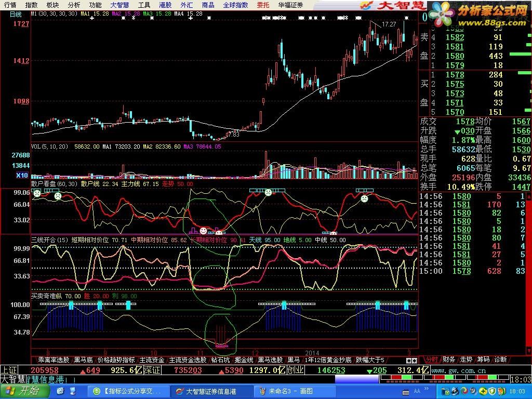Click the IE quick launch icon beside Start
Viewport: 532px width, 399px height.
click(60, 391)
